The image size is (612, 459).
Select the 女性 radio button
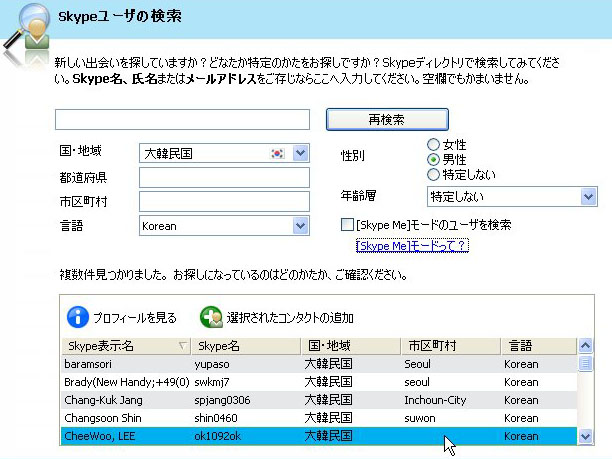point(433,145)
